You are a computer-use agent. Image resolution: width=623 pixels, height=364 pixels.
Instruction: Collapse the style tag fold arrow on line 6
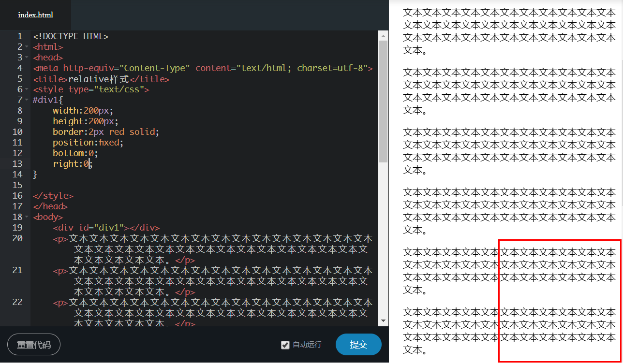[27, 89]
